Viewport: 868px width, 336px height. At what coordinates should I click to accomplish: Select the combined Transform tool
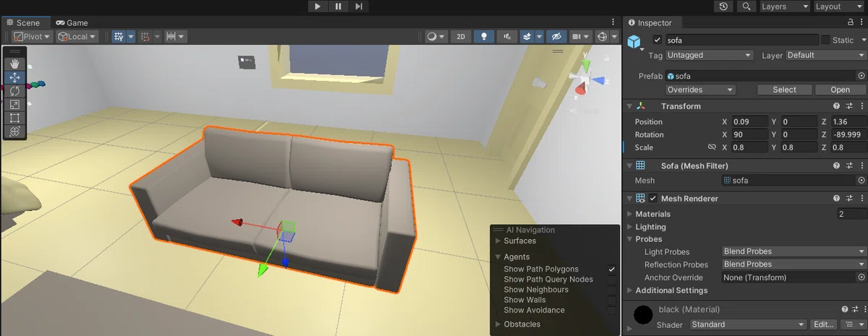(x=14, y=132)
